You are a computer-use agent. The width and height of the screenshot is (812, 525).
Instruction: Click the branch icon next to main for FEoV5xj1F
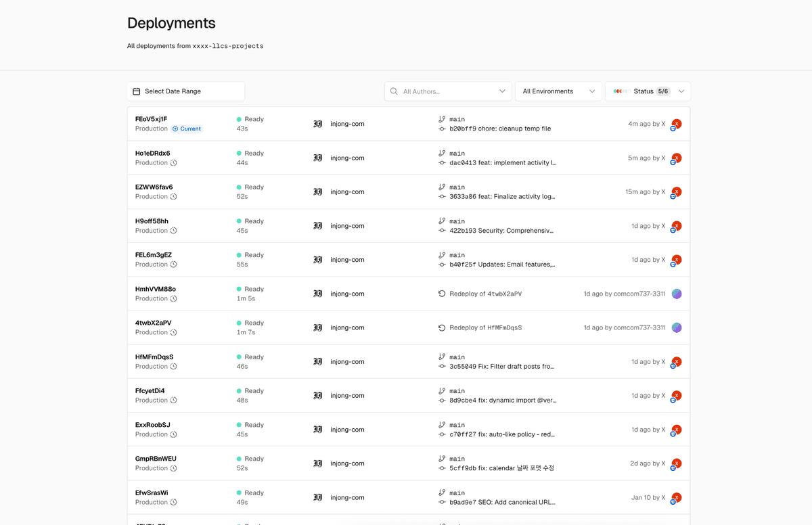(x=442, y=119)
